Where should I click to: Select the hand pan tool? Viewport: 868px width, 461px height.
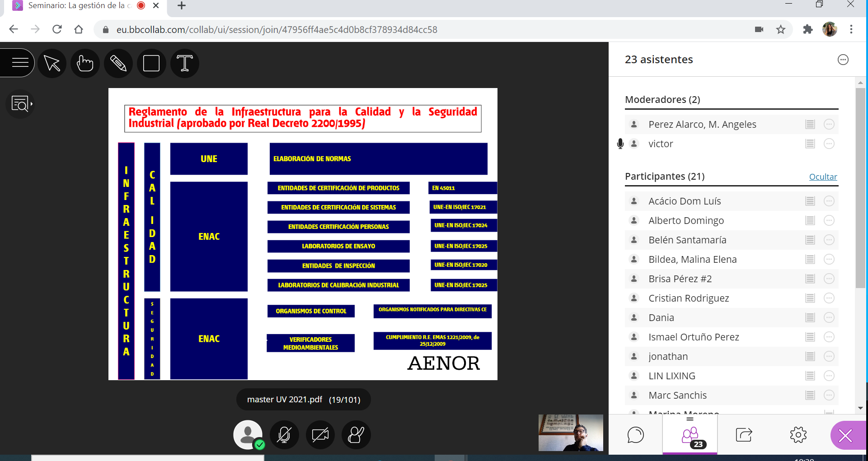click(x=85, y=63)
